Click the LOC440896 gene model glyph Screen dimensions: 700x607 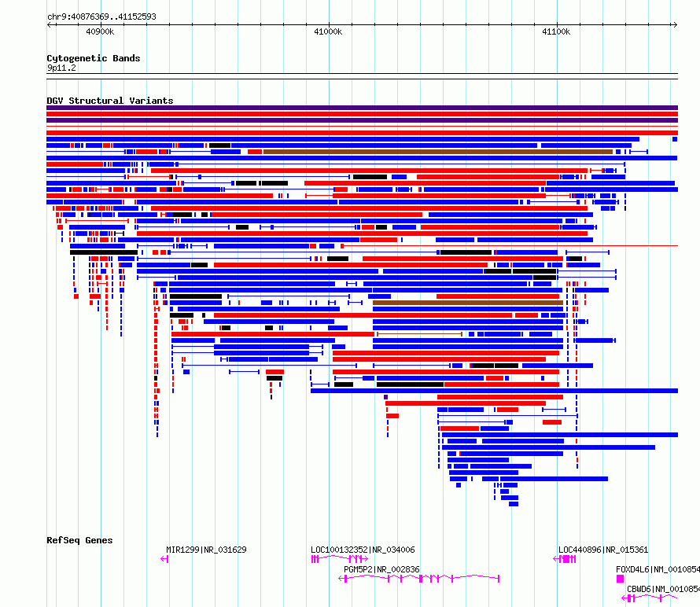point(565,559)
